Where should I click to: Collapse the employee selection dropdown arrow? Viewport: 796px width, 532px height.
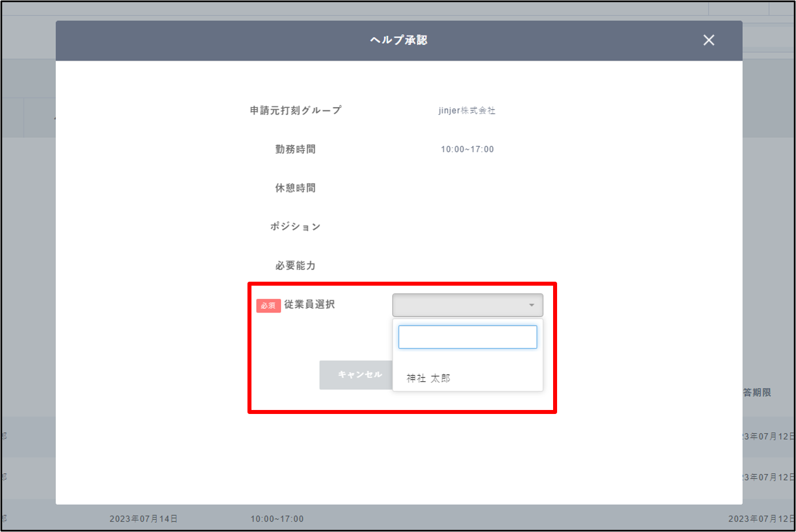pos(531,304)
